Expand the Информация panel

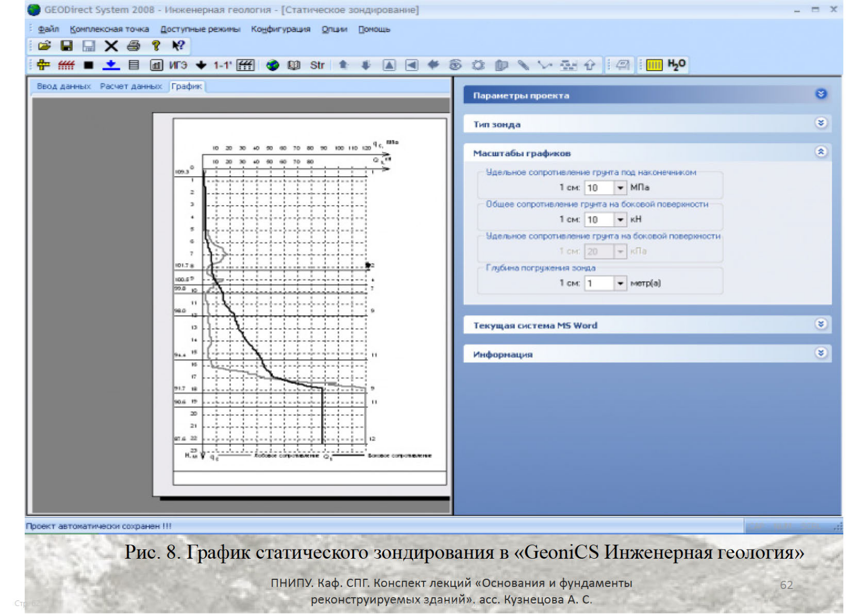821,353
